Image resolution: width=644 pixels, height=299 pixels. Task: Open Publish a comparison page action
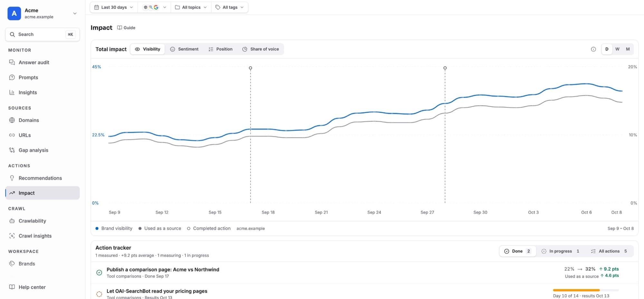pos(365,273)
